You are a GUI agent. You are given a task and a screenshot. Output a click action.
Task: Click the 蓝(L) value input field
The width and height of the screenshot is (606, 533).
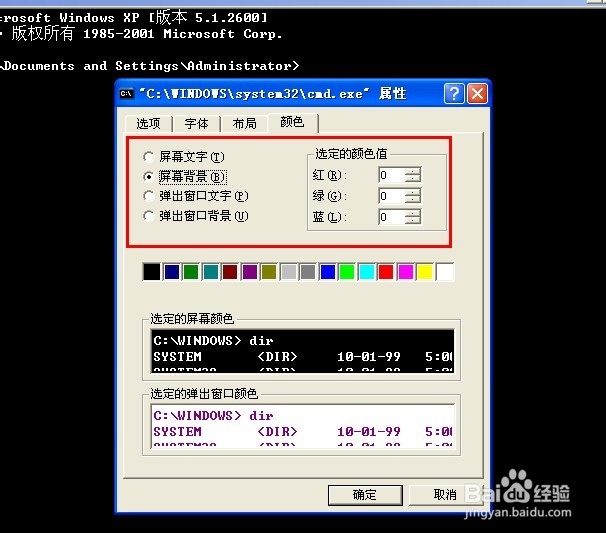coord(392,217)
